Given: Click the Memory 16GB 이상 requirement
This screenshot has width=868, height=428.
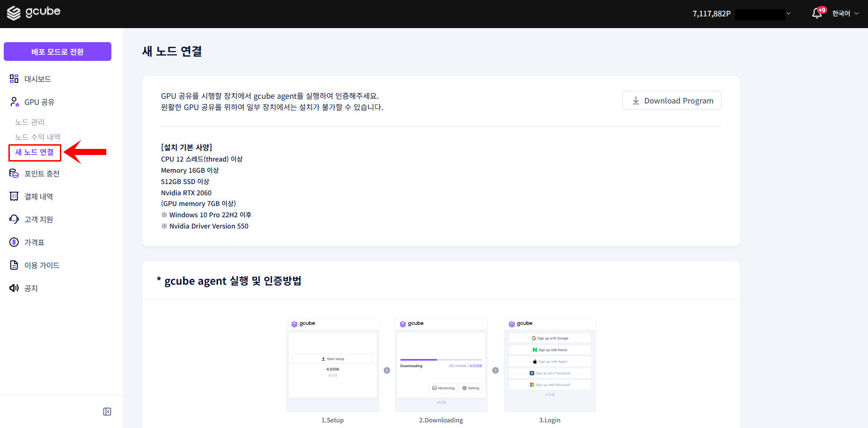Looking at the screenshot, I should coord(190,170).
